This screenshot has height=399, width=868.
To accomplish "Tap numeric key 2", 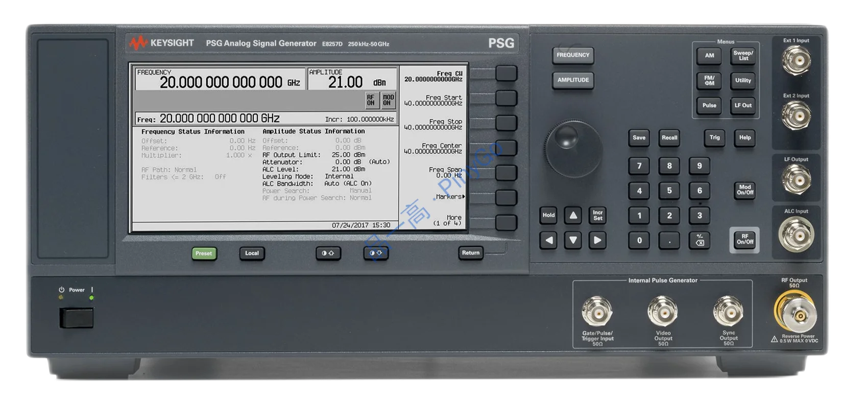I will (x=669, y=216).
